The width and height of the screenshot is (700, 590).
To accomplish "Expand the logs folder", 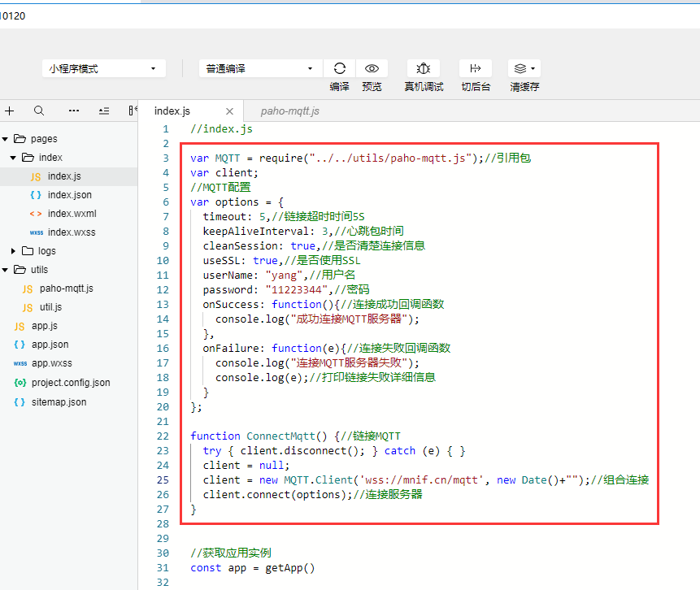I will pyautogui.click(x=13, y=251).
